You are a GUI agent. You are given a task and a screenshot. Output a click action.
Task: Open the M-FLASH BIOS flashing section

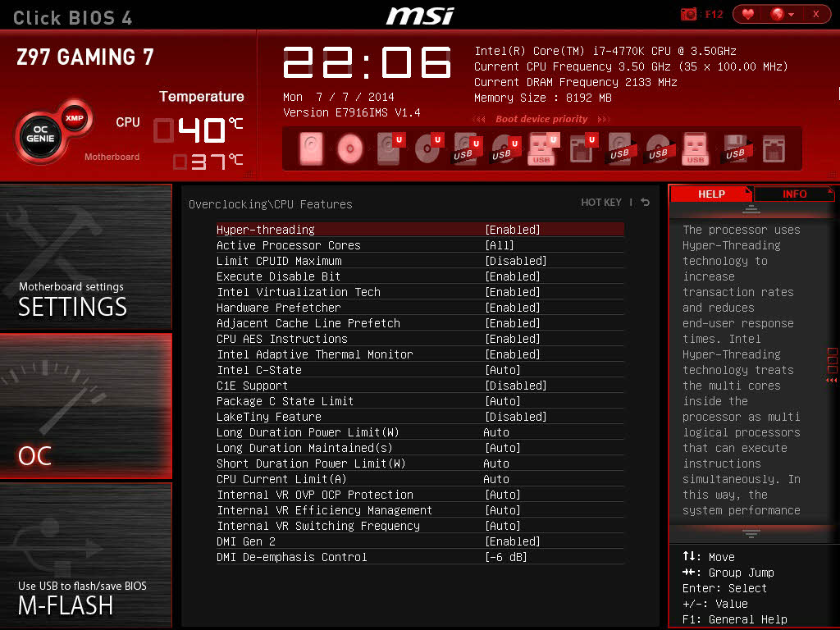85,555
